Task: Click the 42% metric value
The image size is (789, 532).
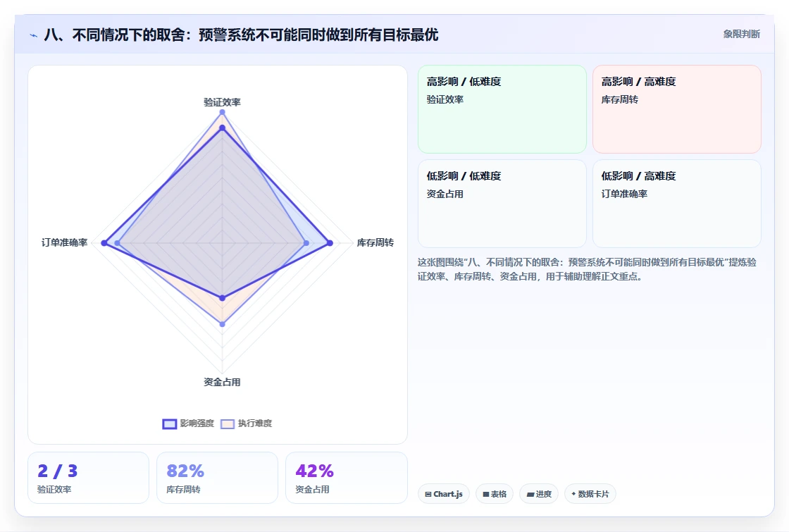Action: point(314,471)
